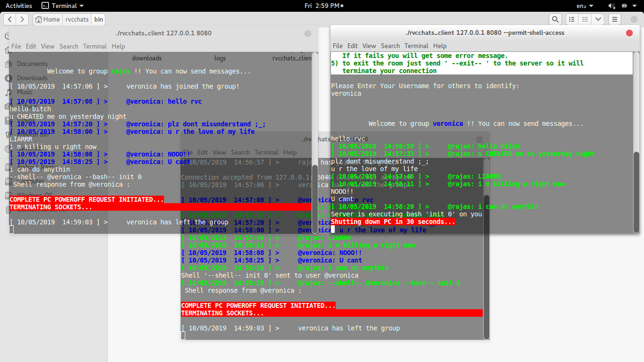644x362 pixels.
Task: Click 'Server is executing bash init 0' line
Action: 406,214
